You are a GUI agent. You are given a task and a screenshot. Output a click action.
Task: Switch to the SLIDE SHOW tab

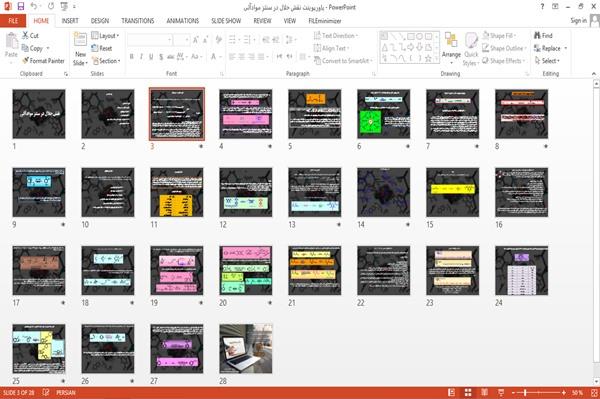click(x=226, y=21)
